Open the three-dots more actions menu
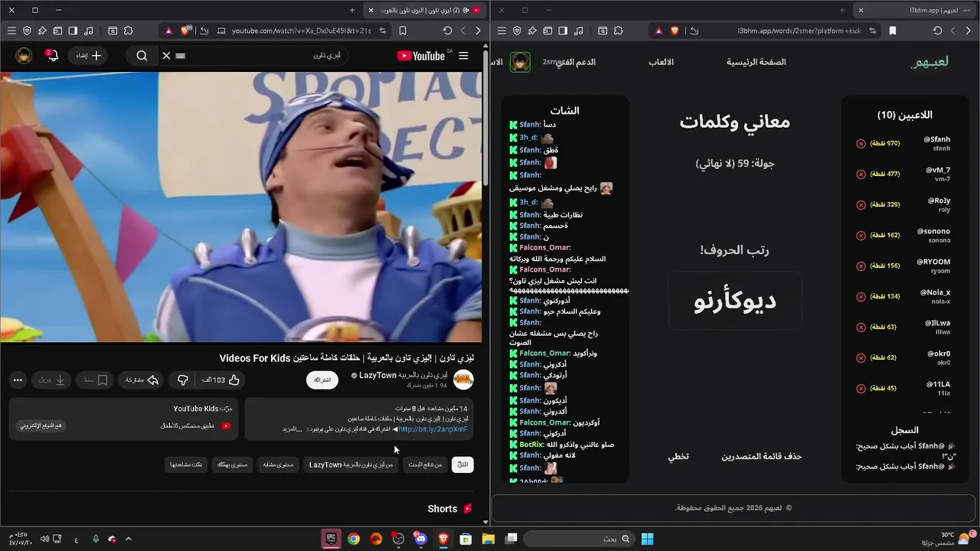 pos(18,380)
